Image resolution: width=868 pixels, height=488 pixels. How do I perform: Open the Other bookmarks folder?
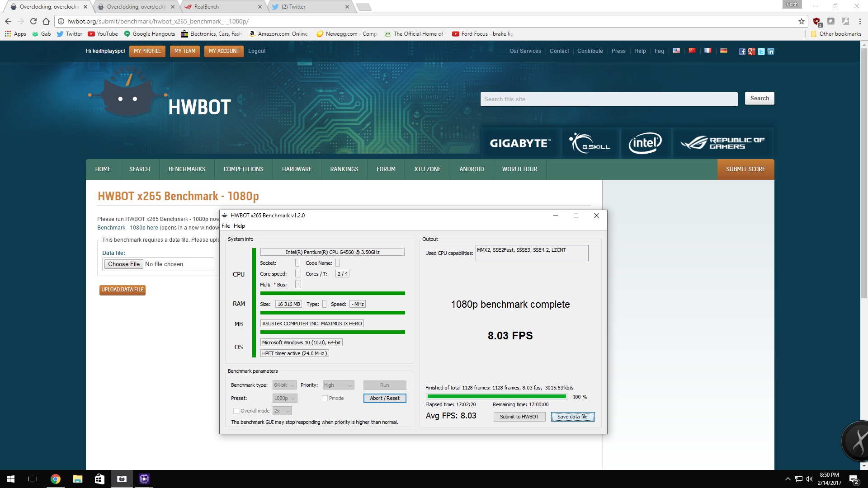coord(836,34)
